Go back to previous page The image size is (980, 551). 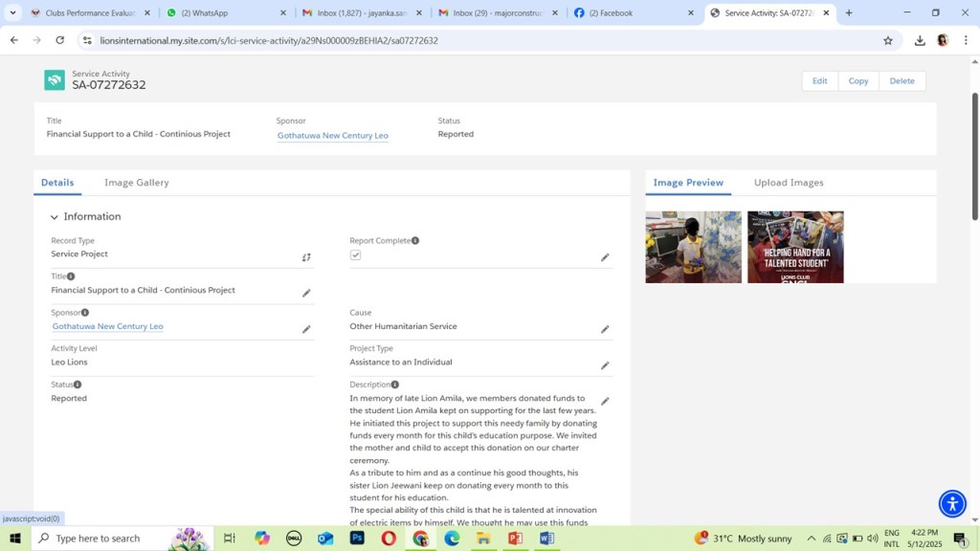pyautogui.click(x=13, y=40)
